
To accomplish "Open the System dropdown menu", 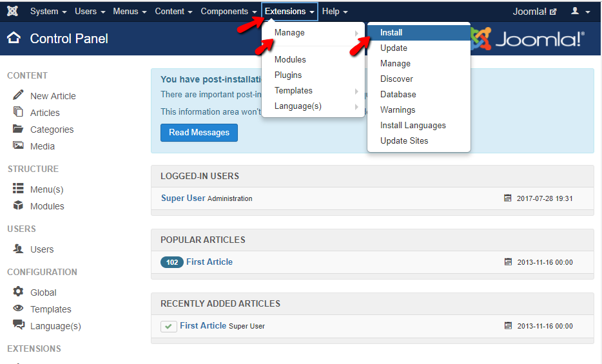I will click(x=48, y=12).
